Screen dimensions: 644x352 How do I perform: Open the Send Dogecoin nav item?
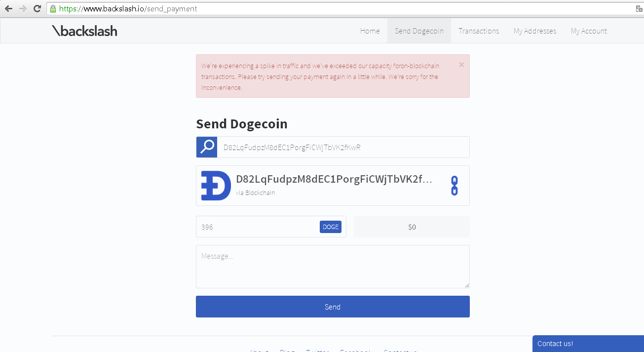[419, 31]
